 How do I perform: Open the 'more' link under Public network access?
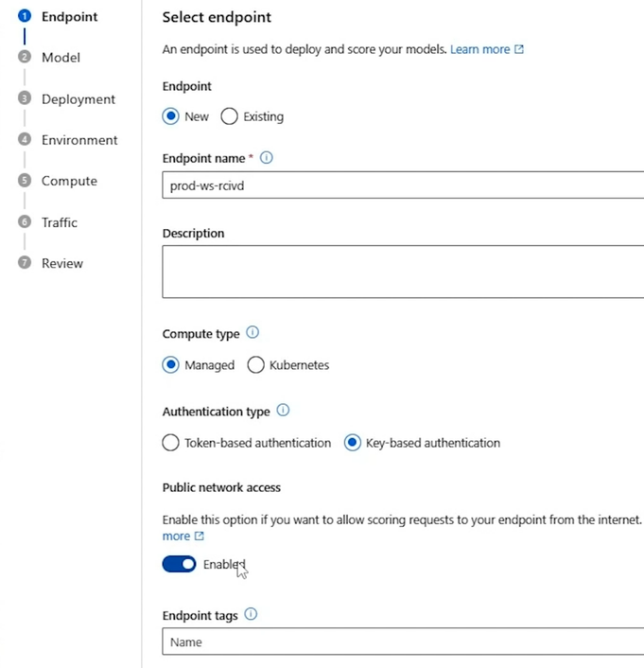(x=176, y=536)
